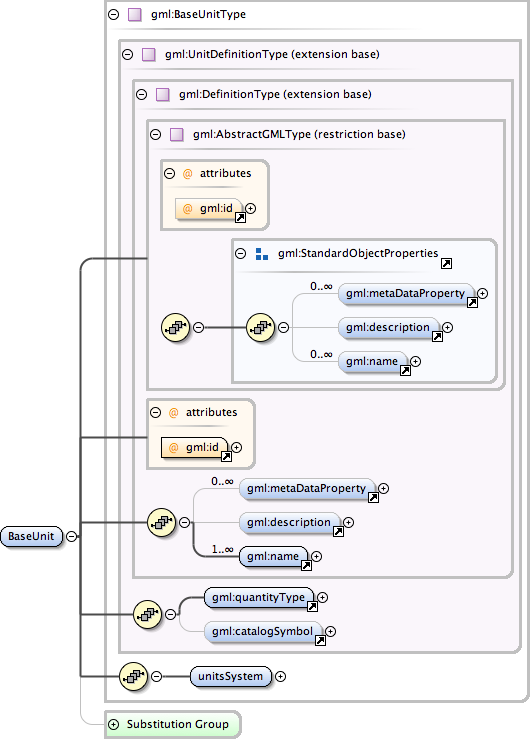Follow reference arrow on 0..∞ gml:name
The height and width of the screenshot is (741, 530).
pos(405,370)
